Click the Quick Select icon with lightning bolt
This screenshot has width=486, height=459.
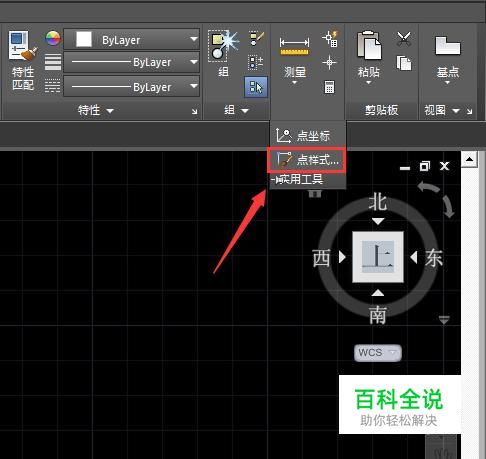coord(330,39)
